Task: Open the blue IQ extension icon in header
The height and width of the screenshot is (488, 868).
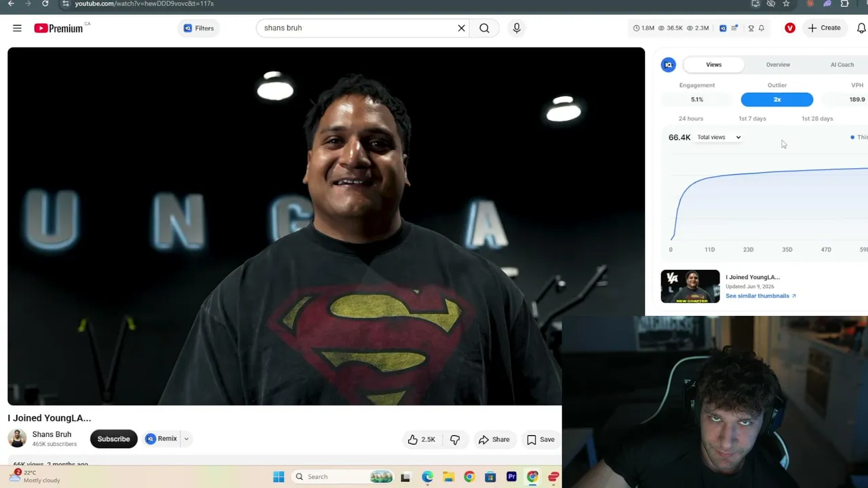Action: (723, 28)
